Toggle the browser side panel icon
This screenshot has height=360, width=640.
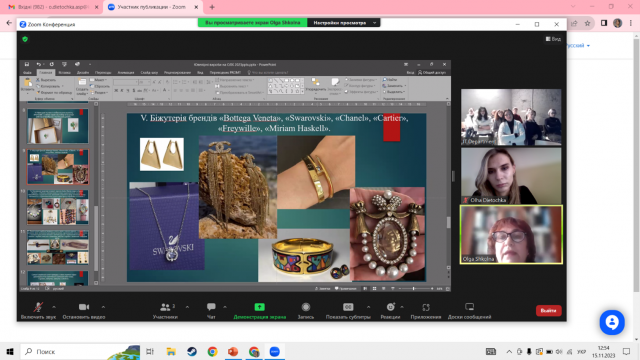point(604,23)
